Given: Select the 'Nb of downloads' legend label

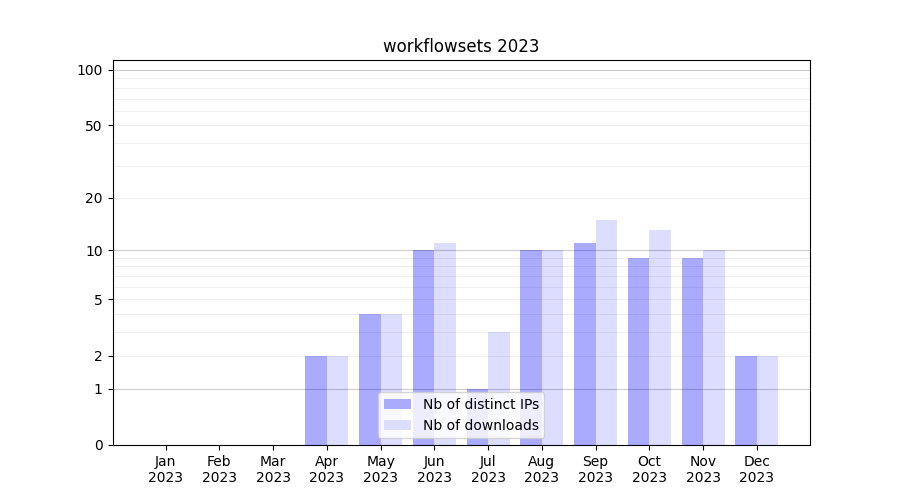Looking at the screenshot, I should click(480, 425).
